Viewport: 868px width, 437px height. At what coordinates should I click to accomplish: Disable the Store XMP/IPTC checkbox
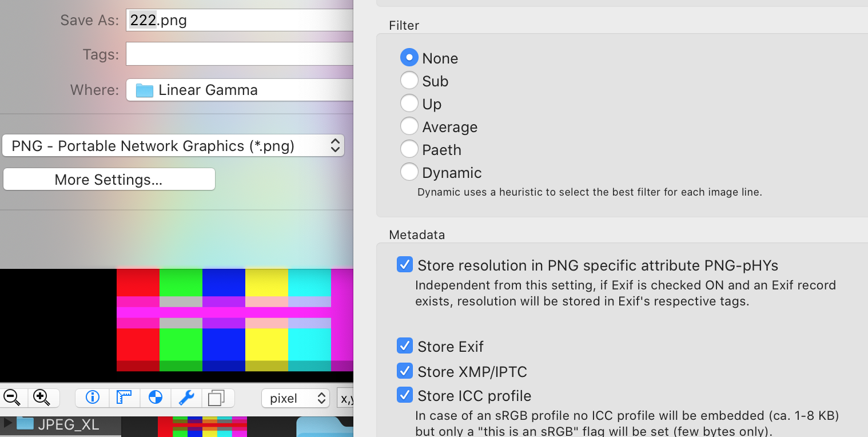(404, 371)
